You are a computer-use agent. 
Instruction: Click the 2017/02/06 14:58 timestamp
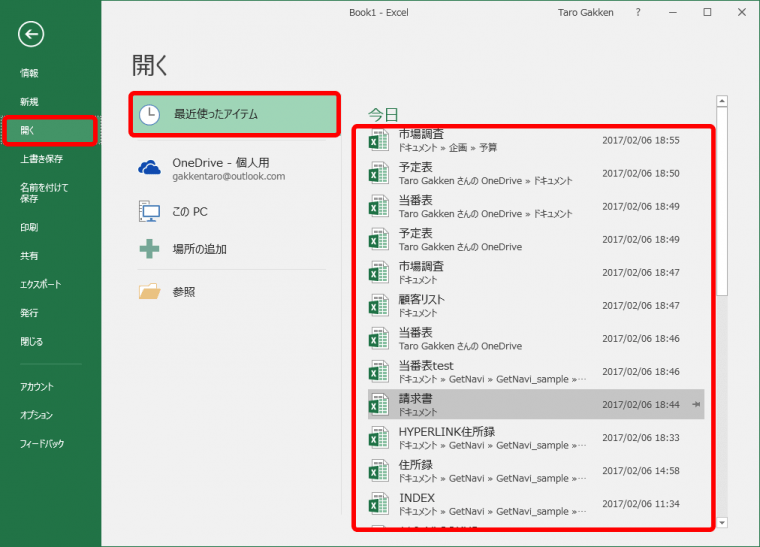[x=641, y=470]
